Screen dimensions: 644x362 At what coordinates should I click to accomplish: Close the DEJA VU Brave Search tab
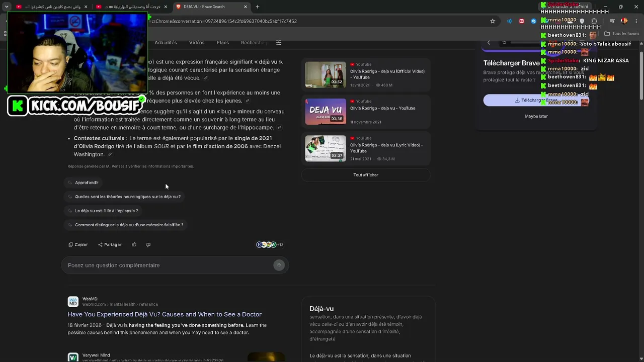[x=246, y=7]
